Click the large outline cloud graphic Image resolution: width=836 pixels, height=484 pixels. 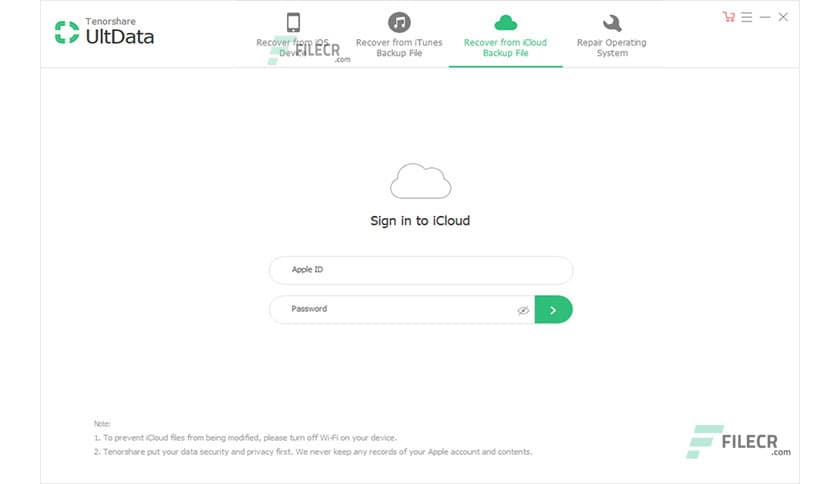click(x=421, y=181)
